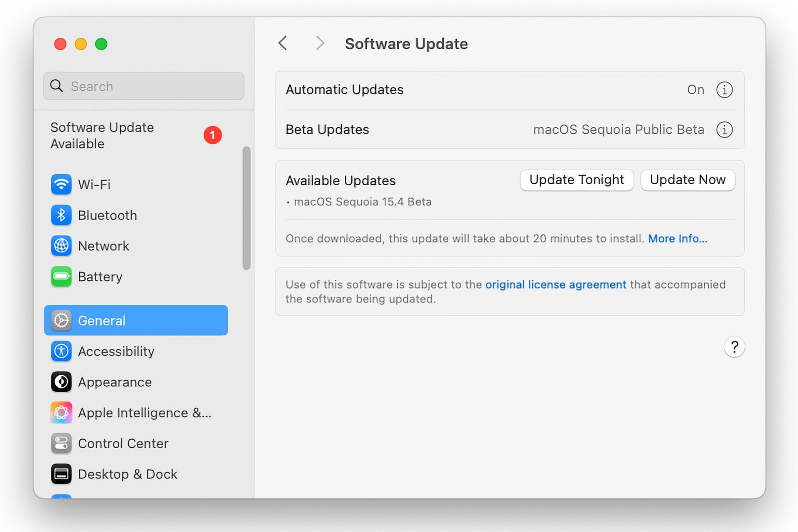Click the Desktop & Dock icon
The width and height of the screenshot is (798, 532).
61,474
